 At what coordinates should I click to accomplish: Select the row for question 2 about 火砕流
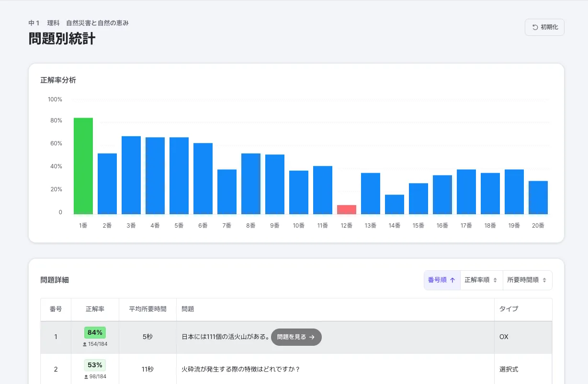tap(335, 369)
